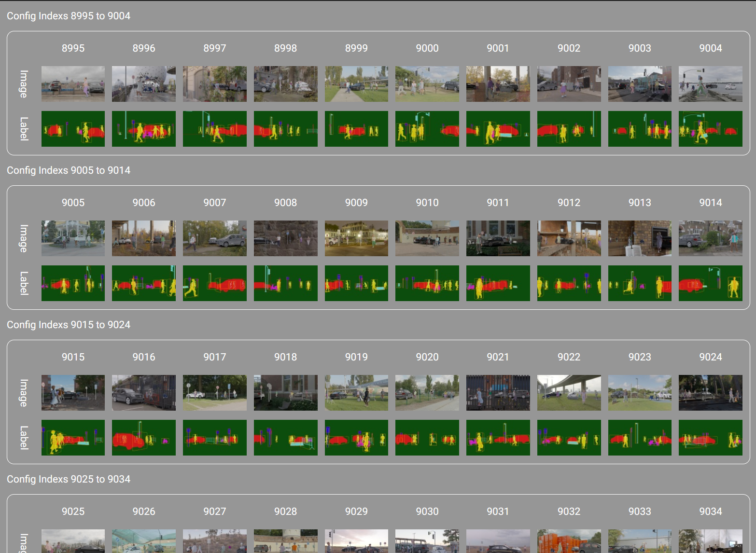Screen dimensions: 756x553
Task: Open night scene image for 9009
Action: tap(356, 238)
